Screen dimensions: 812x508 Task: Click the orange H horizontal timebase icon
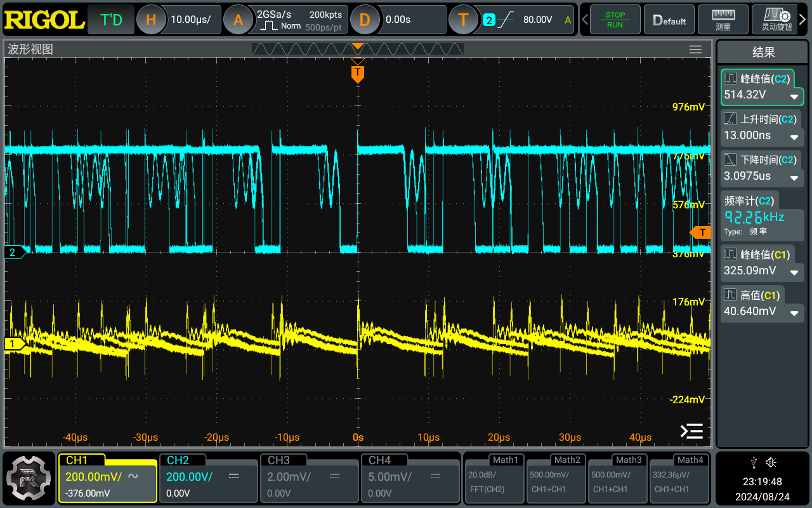(151, 20)
